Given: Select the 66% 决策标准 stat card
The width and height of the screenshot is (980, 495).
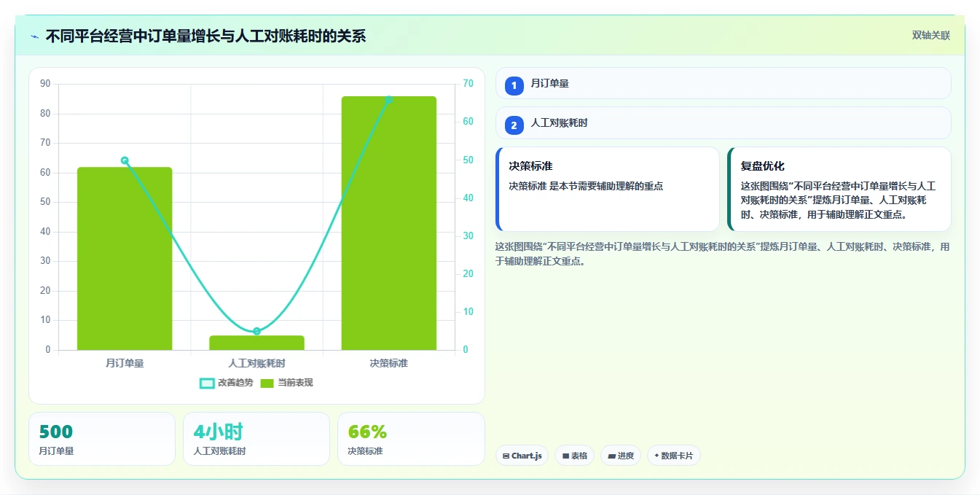Looking at the screenshot, I should (411, 439).
